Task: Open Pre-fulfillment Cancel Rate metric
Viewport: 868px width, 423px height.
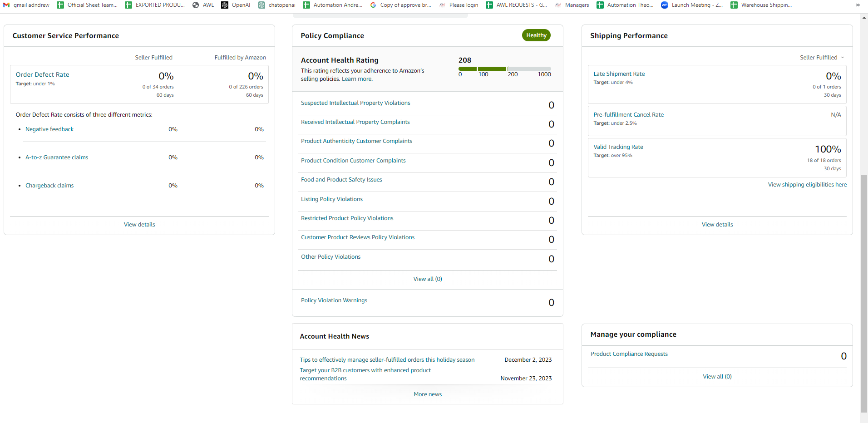Action: click(x=629, y=115)
